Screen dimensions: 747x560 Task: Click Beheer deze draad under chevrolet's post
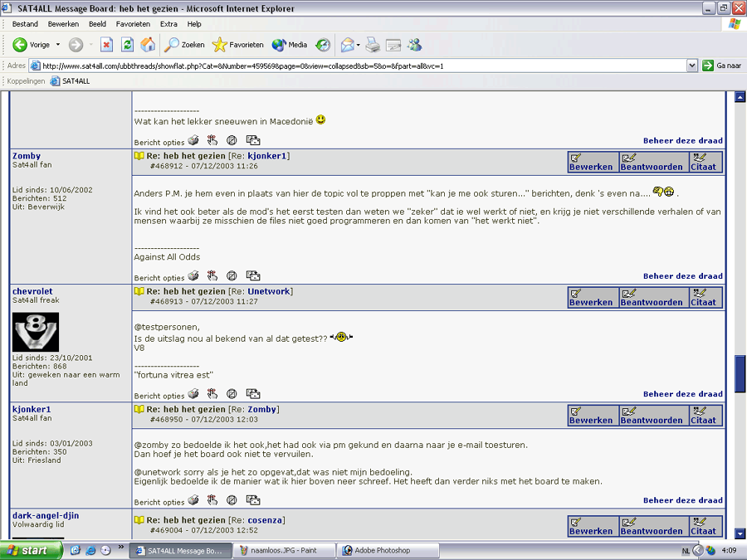[x=683, y=394]
